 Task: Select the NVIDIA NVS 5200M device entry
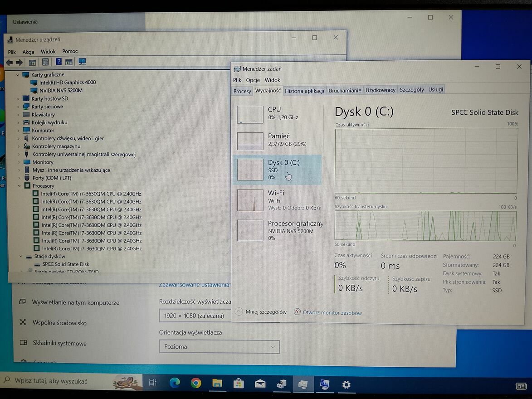click(60, 90)
